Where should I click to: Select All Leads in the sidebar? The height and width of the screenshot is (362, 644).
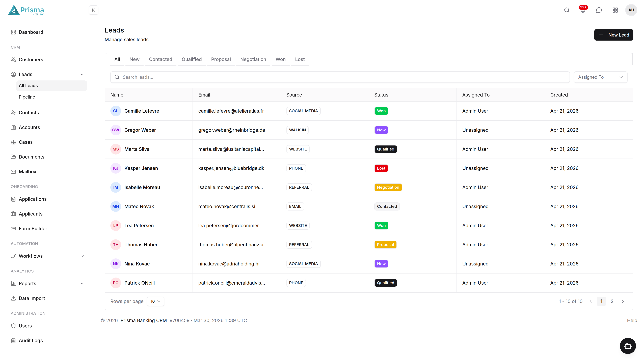tap(51, 86)
